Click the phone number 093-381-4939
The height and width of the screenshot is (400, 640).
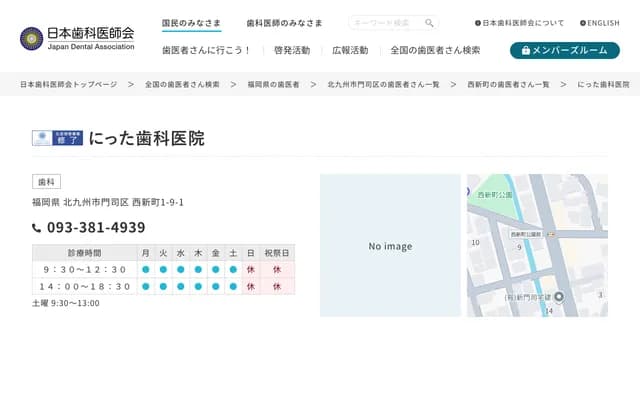[x=96, y=227]
